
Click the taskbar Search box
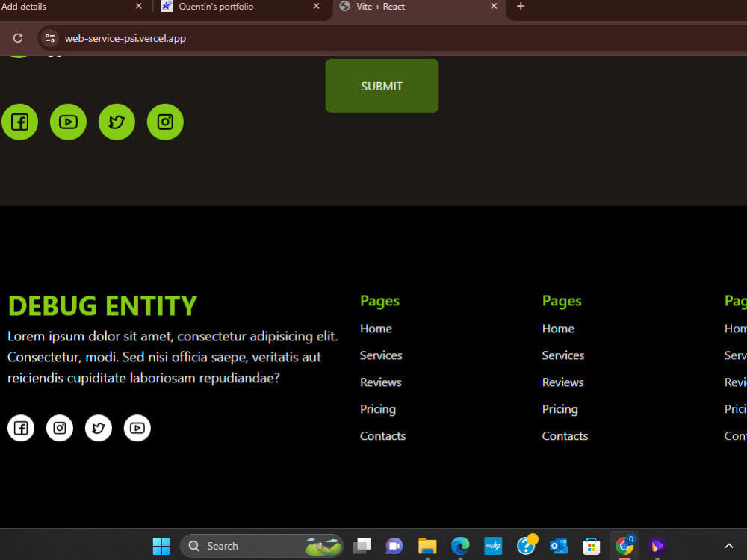pyautogui.click(x=261, y=546)
